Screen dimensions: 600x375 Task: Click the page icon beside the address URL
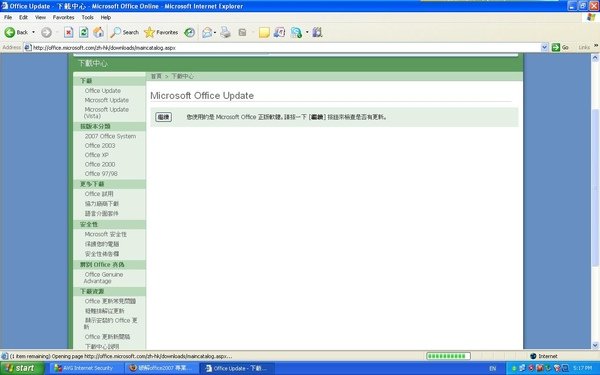(x=28, y=48)
